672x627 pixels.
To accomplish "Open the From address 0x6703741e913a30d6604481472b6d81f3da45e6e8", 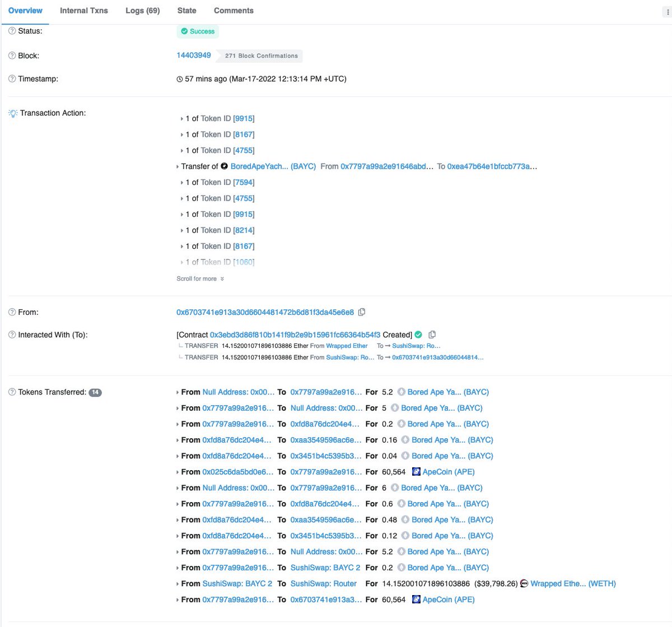I will tap(265, 312).
